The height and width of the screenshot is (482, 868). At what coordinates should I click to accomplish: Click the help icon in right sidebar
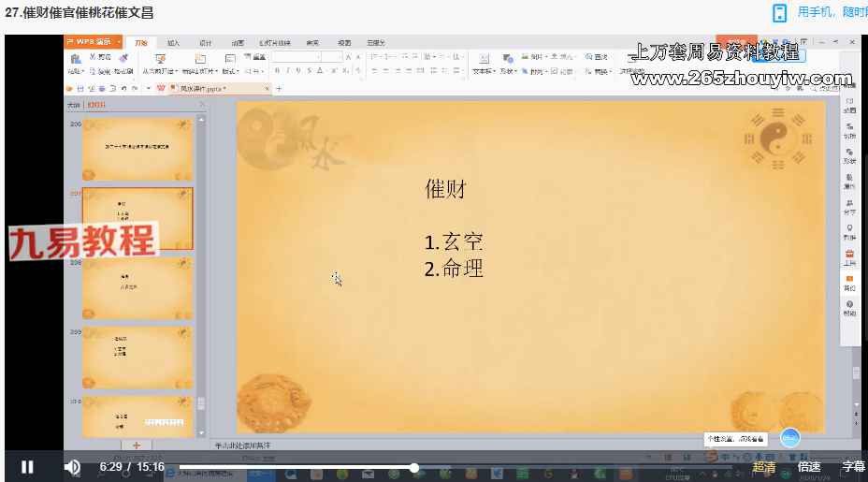click(x=848, y=307)
